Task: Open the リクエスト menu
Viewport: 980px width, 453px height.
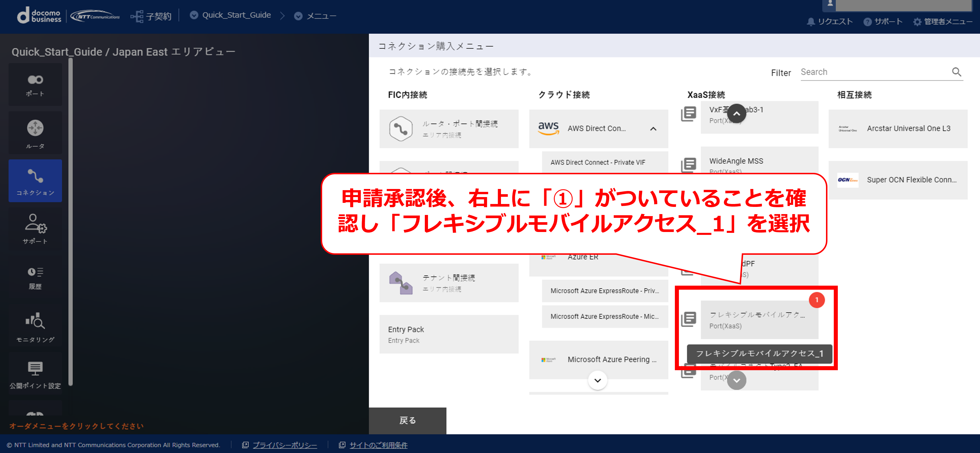Action: click(x=830, y=22)
